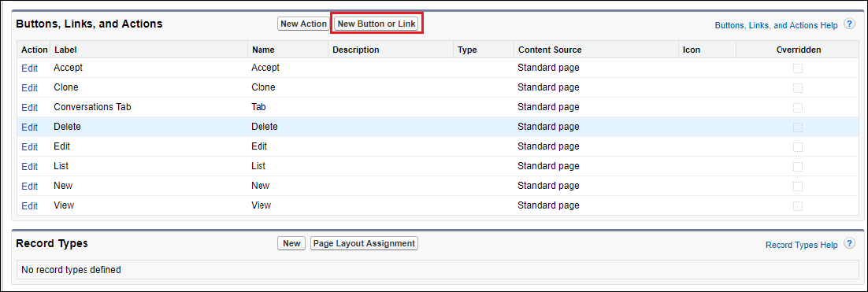Click the Content Source column header
This screenshot has width=868, height=292.
point(550,50)
